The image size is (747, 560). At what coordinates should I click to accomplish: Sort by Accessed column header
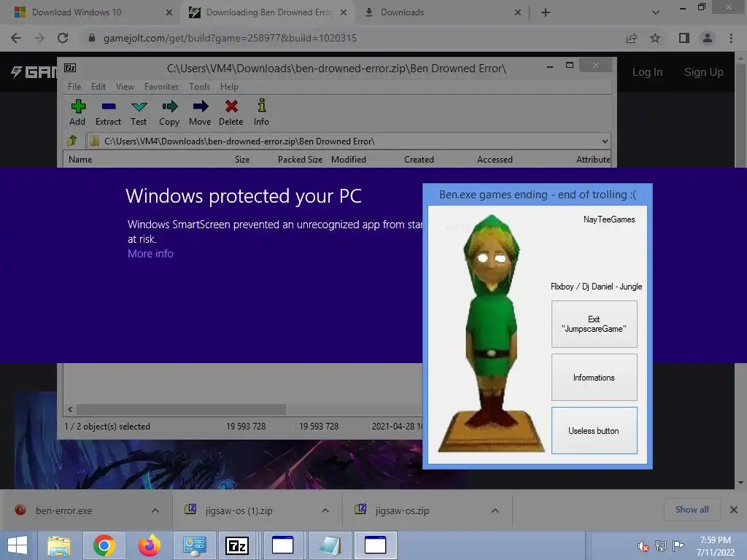pos(495,160)
